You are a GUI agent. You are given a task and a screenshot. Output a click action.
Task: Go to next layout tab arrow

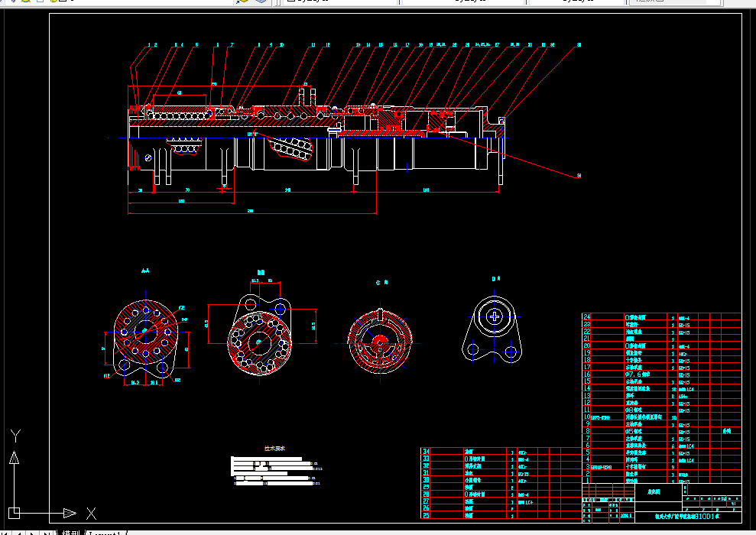click(32, 533)
